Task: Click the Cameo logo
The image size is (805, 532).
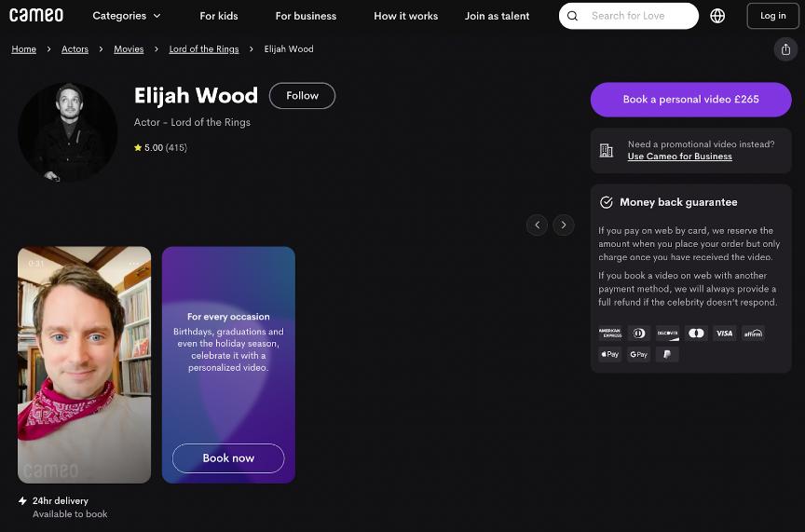Action: (36, 16)
